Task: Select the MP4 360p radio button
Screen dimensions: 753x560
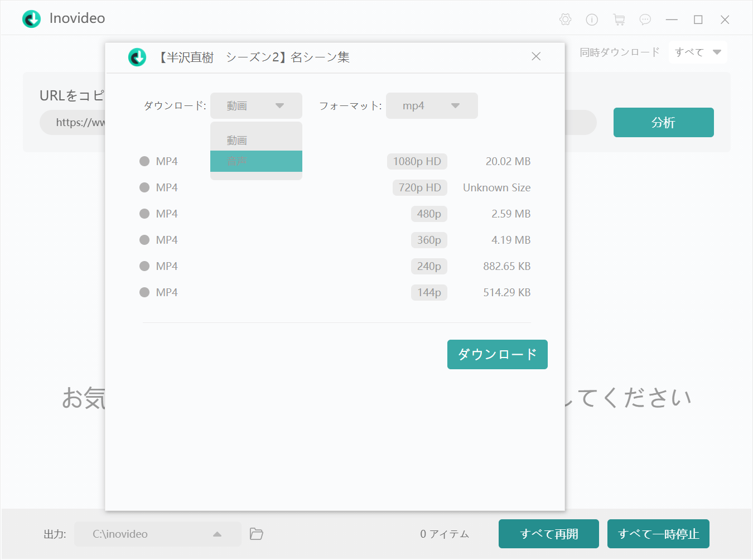Action: tap(144, 240)
